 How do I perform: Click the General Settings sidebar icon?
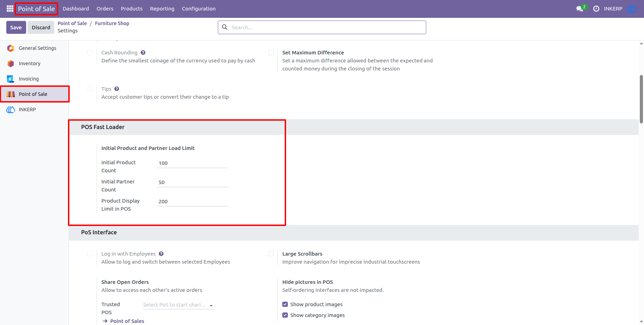[11, 48]
